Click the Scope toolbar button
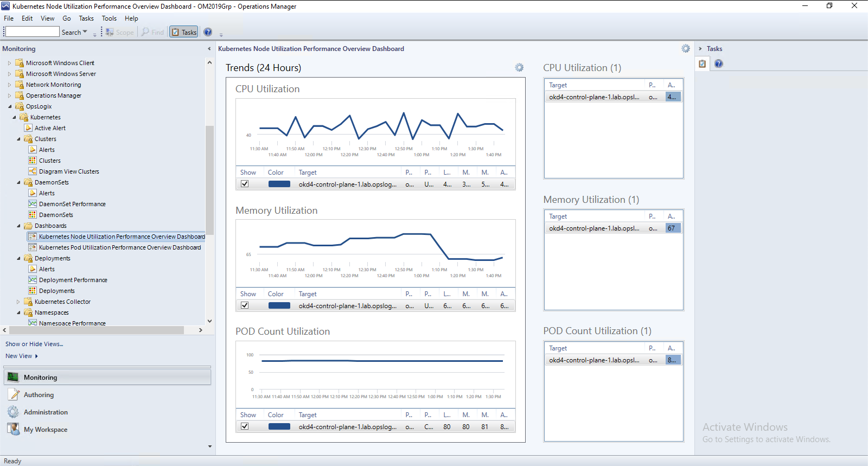This screenshot has width=868, height=466. [119, 32]
